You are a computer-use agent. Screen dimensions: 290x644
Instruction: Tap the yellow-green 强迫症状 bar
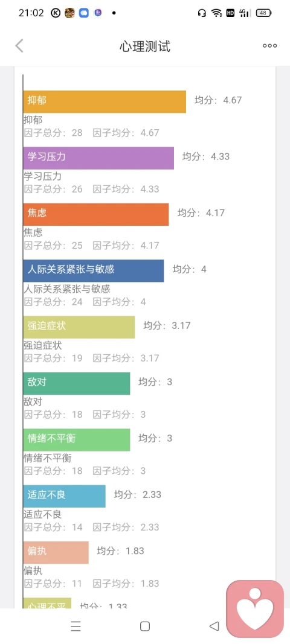pyautogui.click(x=79, y=327)
